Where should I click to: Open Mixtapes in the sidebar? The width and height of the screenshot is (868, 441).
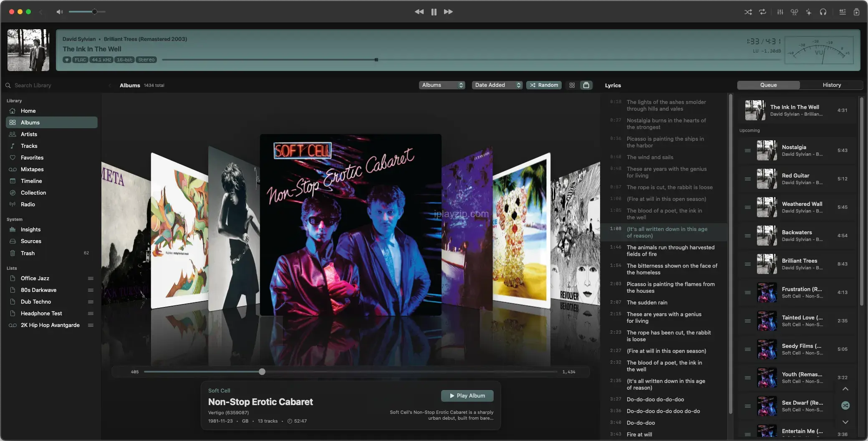pos(52,169)
